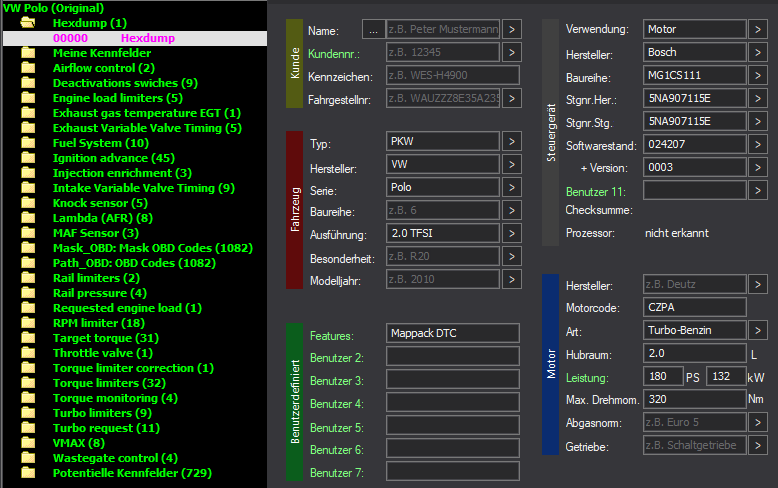
Task: Click the folder icon beside Meine Kennfelder
Action: 28,53
